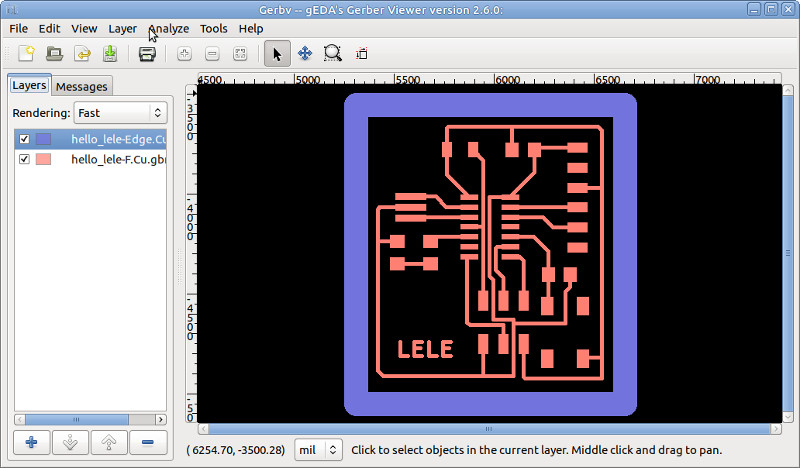Open the Analyze menu
Image resolution: width=800 pixels, height=468 pixels.
pos(169,29)
